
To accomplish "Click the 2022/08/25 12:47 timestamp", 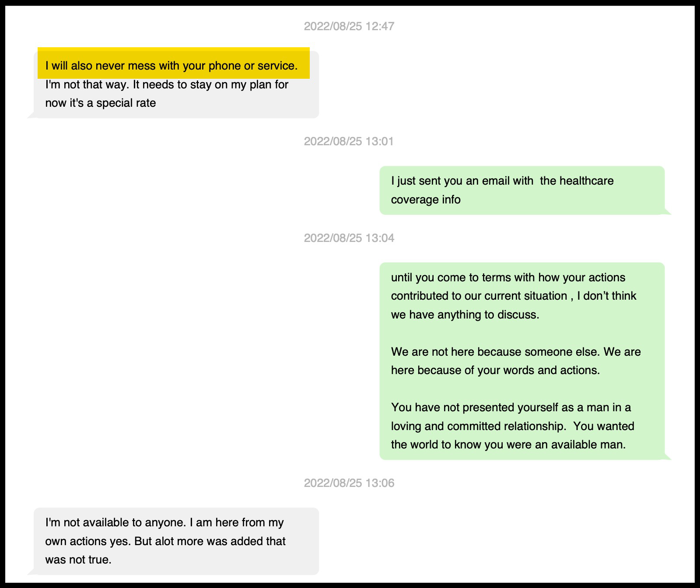I will [349, 26].
